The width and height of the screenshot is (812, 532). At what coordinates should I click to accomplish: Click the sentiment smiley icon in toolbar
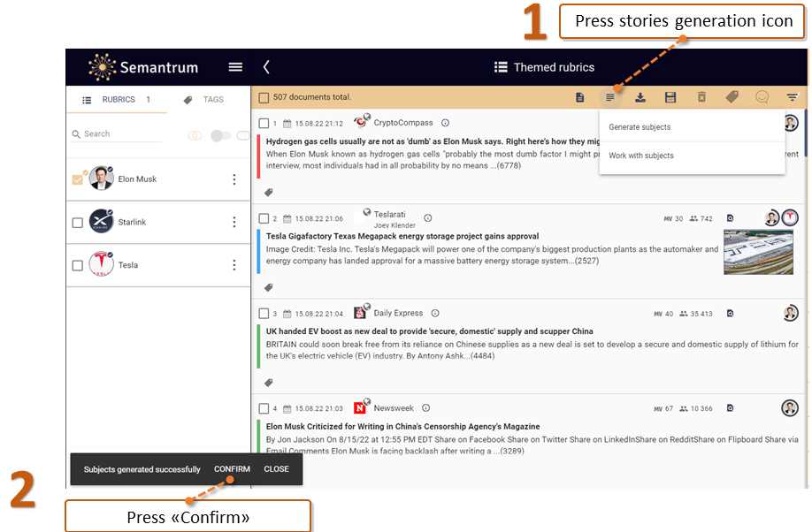(762, 97)
